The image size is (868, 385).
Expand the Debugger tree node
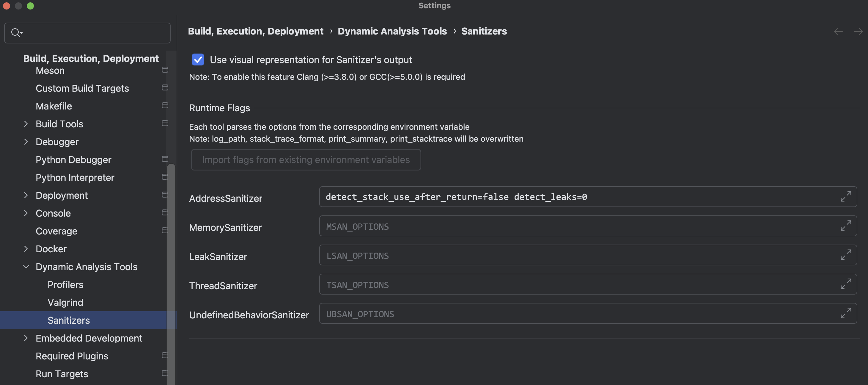pos(26,142)
